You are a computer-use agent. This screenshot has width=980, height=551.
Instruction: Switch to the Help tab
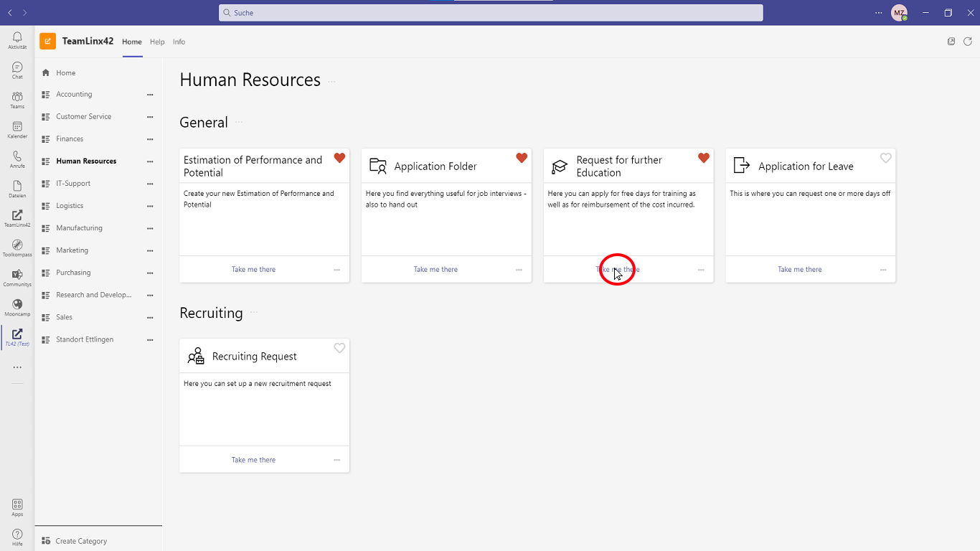coord(157,42)
